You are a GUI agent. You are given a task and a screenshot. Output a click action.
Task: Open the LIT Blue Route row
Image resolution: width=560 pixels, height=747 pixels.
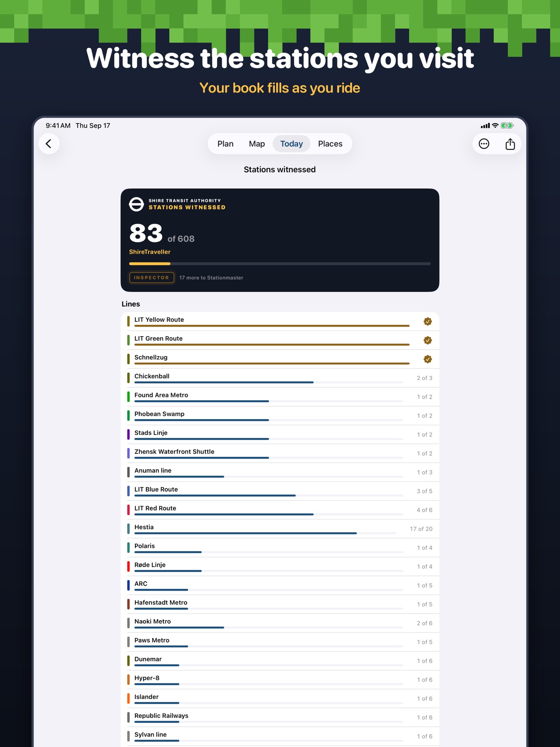pyautogui.click(x=280, y=491)
